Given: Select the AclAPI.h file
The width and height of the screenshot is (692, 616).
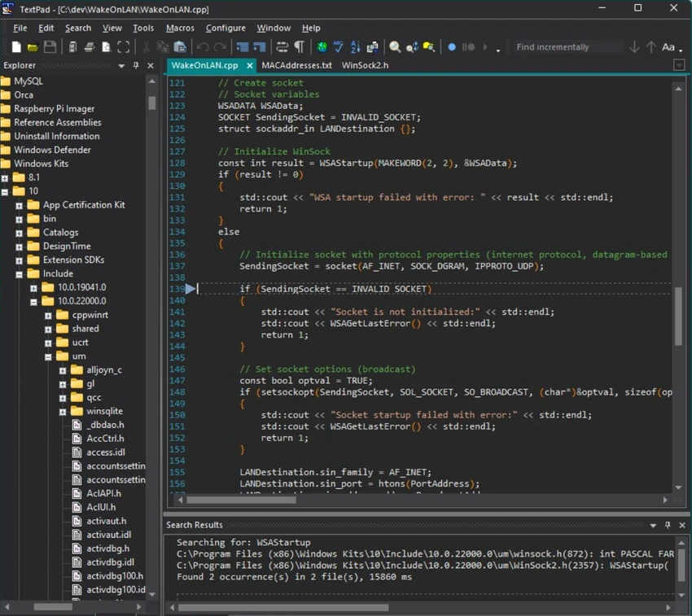Looking at the screenshot, I should pos(103,493).
